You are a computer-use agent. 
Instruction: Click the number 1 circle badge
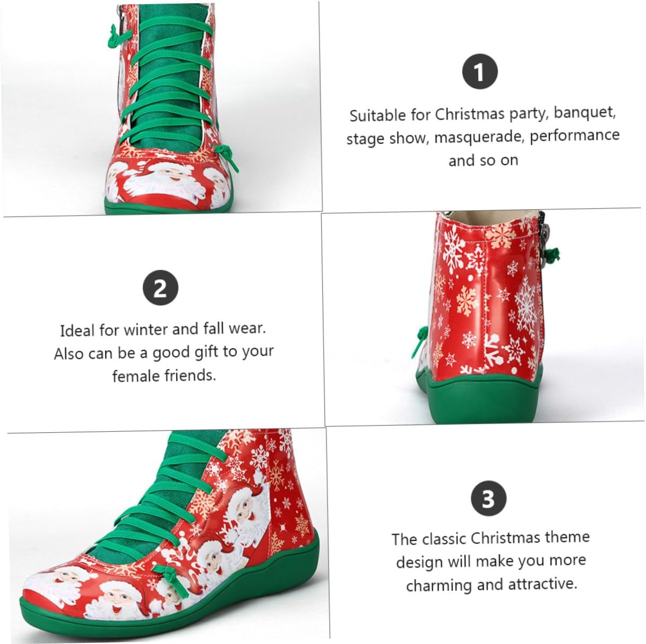tap(479, 72)
